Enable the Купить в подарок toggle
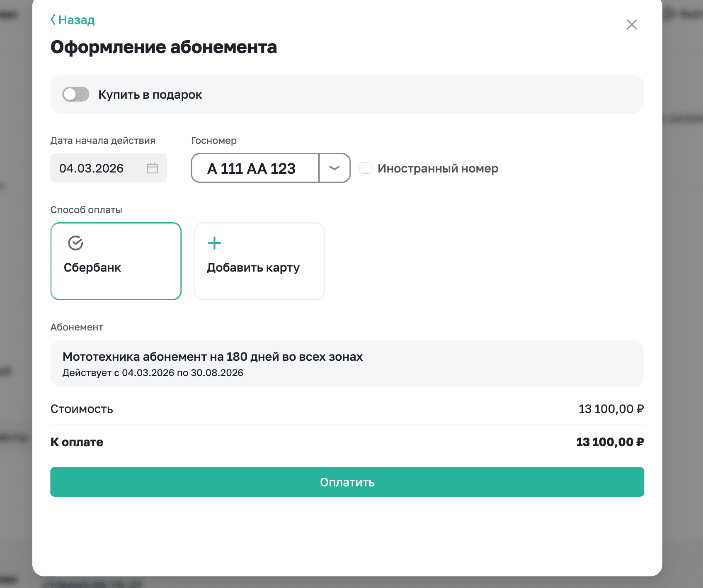This screenshot has height=588, width=703. (x=75, y=94)
